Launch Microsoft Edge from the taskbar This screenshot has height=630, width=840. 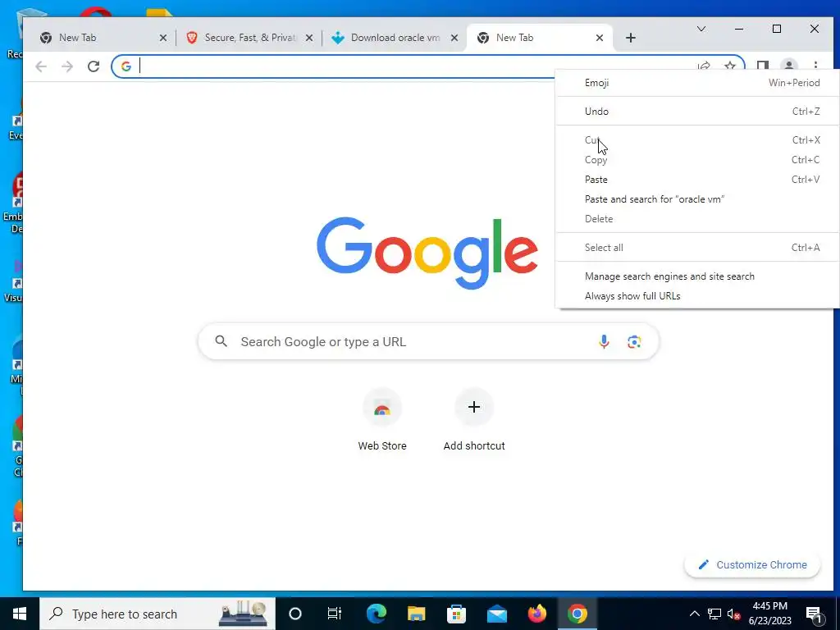click(376, 614)
